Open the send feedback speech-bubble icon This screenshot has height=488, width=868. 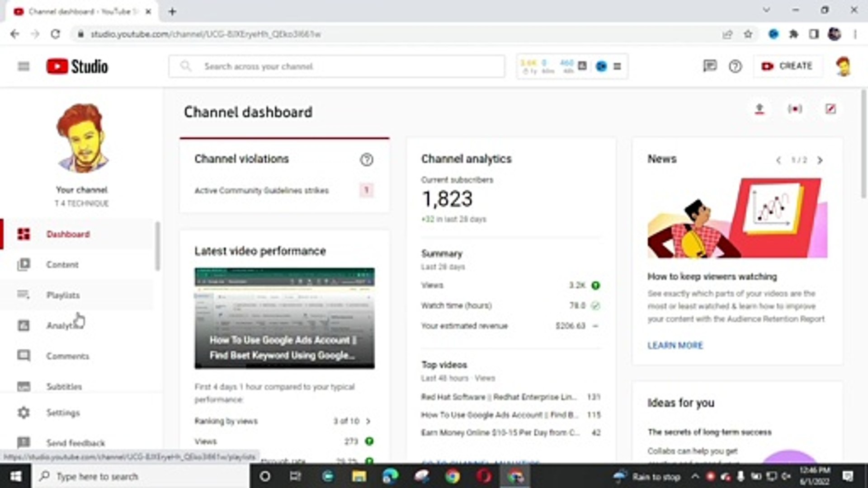click(710, 66)
